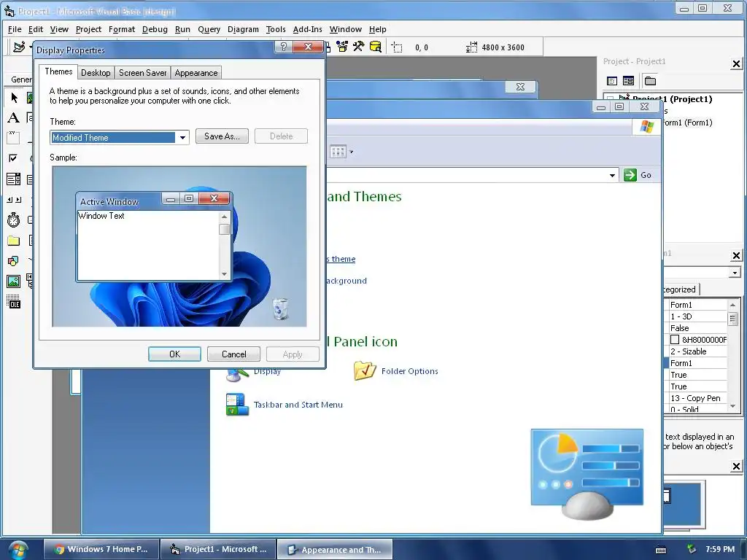This screenshot has height=560, width=747.
Task: Switch to the Desktop tab
Action: [x=96, y=73]
